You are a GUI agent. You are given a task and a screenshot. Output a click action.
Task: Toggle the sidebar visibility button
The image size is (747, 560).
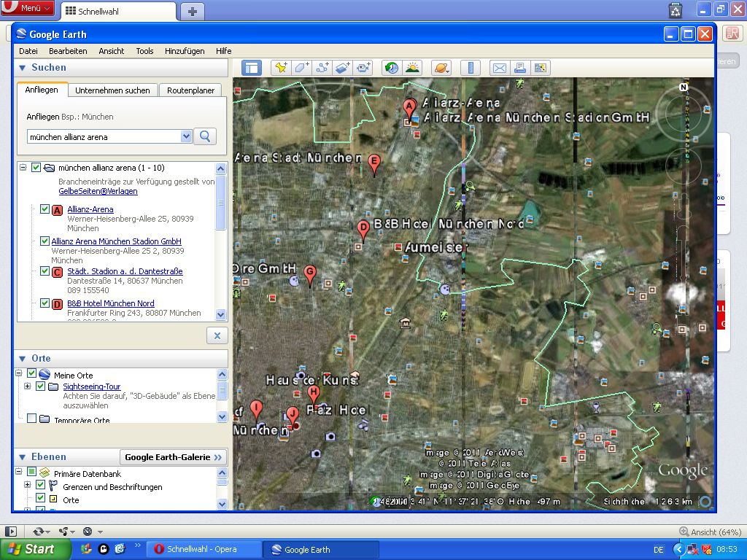click(252, 68)
